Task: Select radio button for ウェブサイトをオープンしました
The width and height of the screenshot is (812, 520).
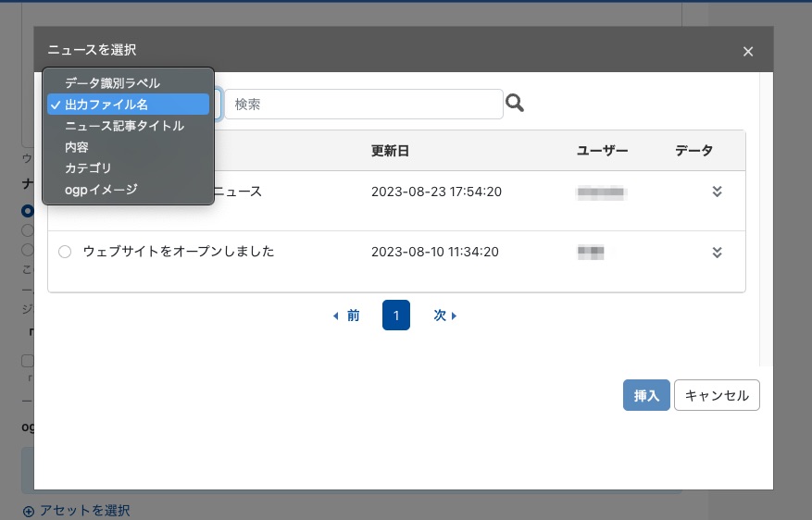Action: pos(65,252)
